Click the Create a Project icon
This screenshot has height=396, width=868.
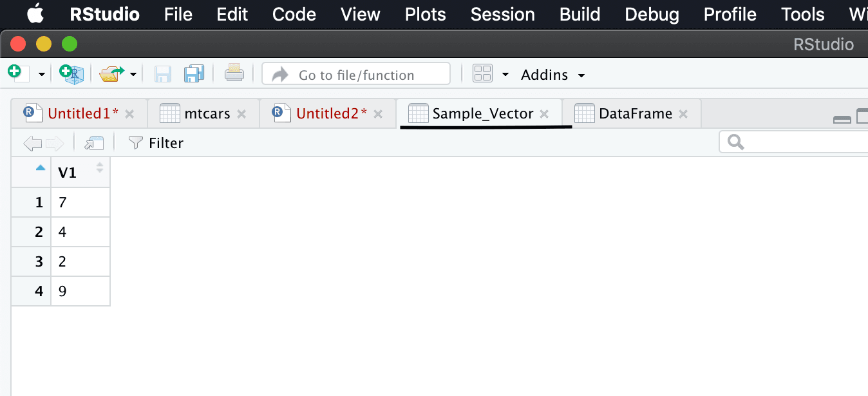click(x=71, y=74)
